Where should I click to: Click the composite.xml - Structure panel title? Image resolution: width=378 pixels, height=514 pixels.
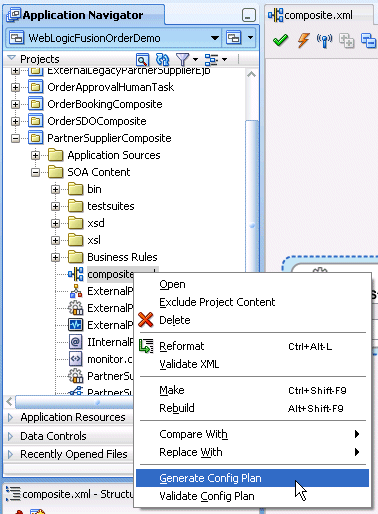pos(78,494)
